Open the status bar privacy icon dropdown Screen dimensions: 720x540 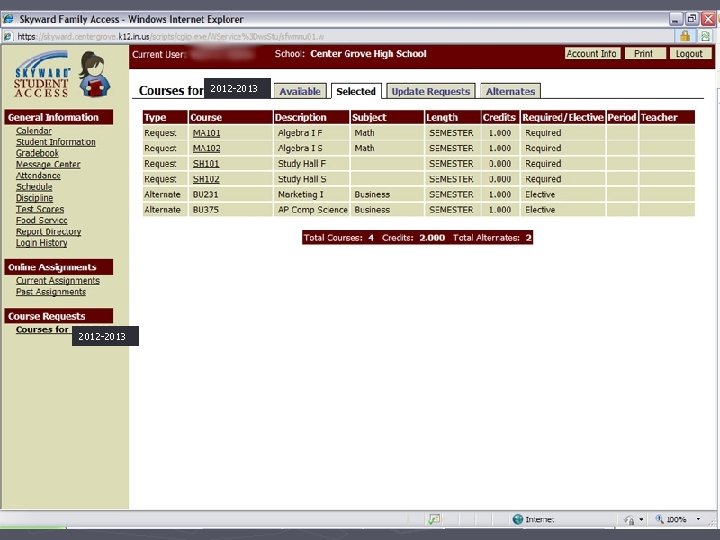(x=641, y=520)
